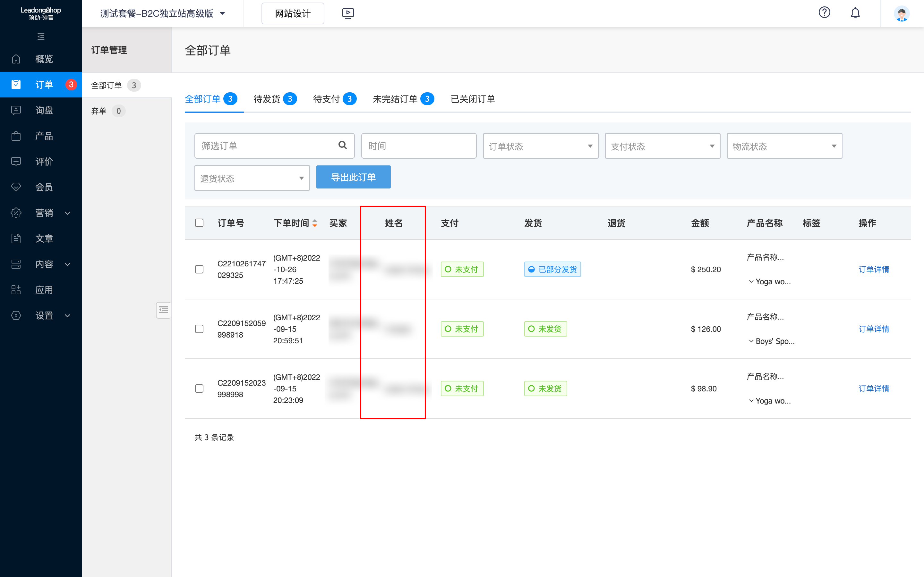Image resolution: width=924 pixels, height=577 pixels.
Task: Click the user avatar icon
Action: (901, 14)
